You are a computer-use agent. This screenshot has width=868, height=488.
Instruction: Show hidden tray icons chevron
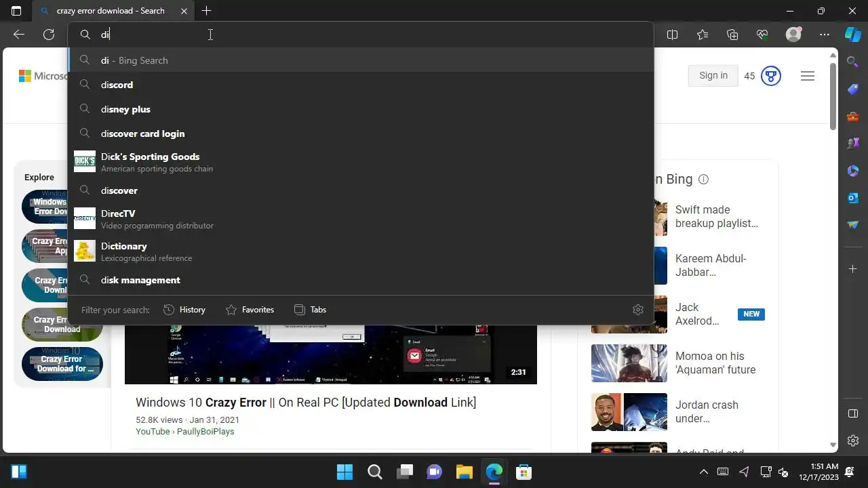(x=704, y=472)
